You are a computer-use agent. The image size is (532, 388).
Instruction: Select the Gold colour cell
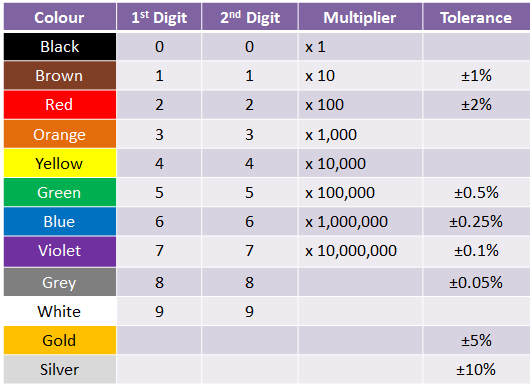[60, 340]
